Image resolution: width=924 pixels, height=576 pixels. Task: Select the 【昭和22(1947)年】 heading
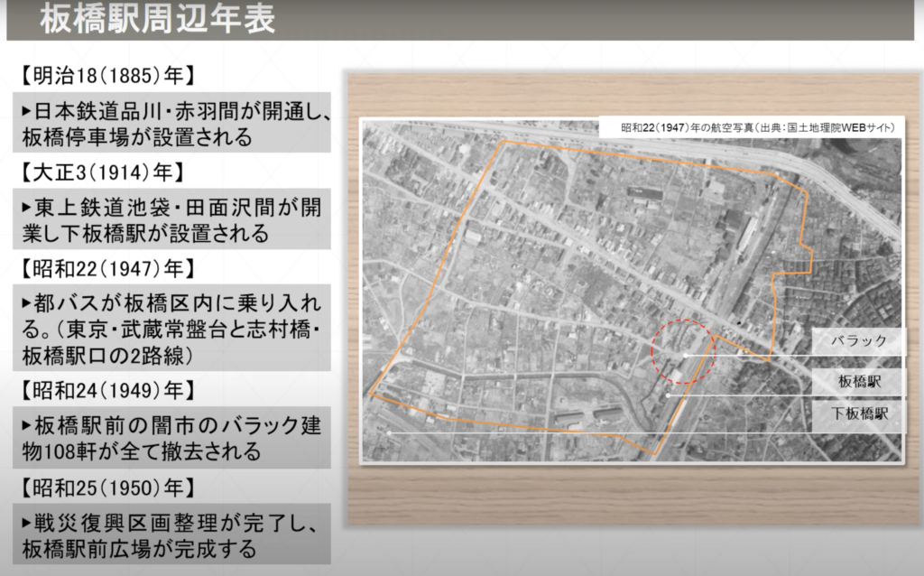[106, 269]
